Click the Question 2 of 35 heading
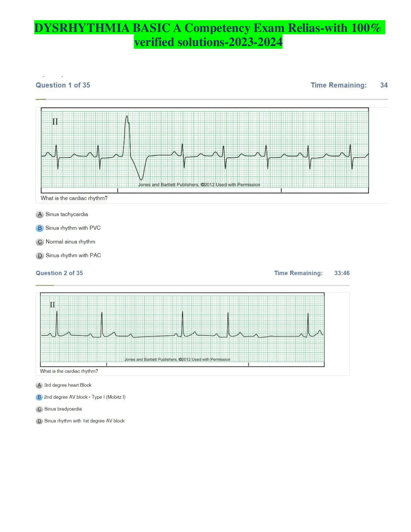411x532 pixels. (x=59, y=273)
